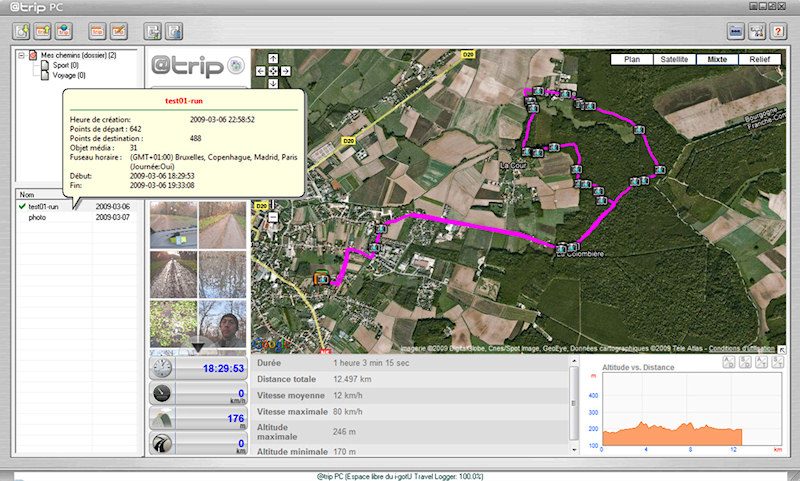Pan the map down with arrow

pyautogui.click(x=273, y=83)
